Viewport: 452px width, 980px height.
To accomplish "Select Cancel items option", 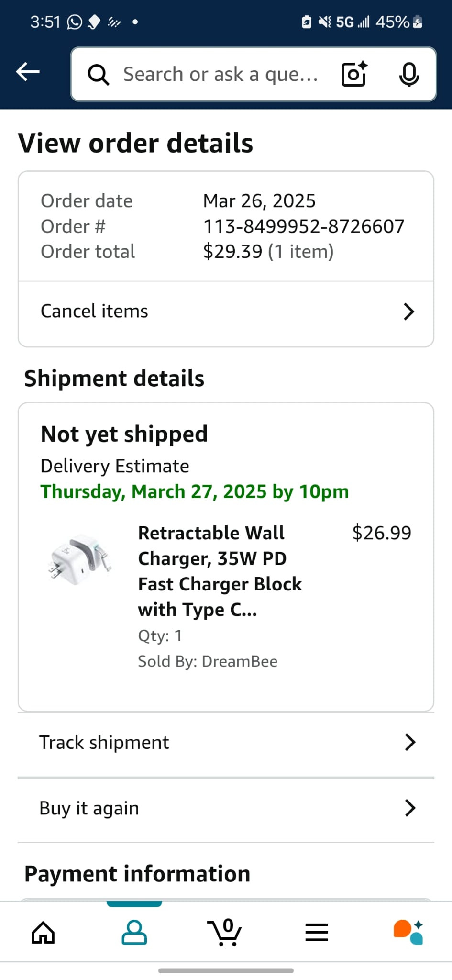I will (95, 312).
